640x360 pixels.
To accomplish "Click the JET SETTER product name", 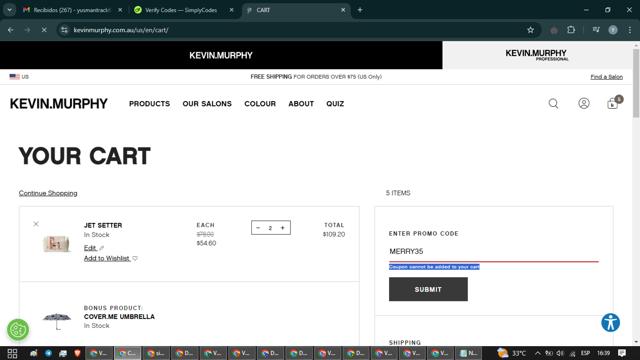I will point(103,225).
